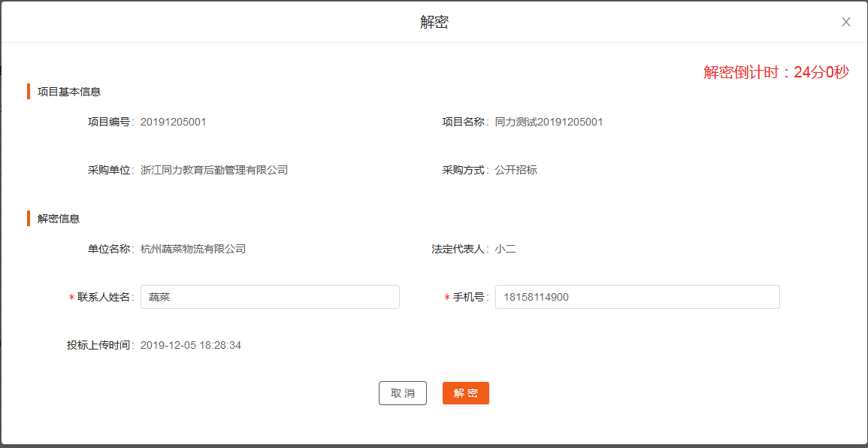Click the 法定代表人 label

coord(459,250)
